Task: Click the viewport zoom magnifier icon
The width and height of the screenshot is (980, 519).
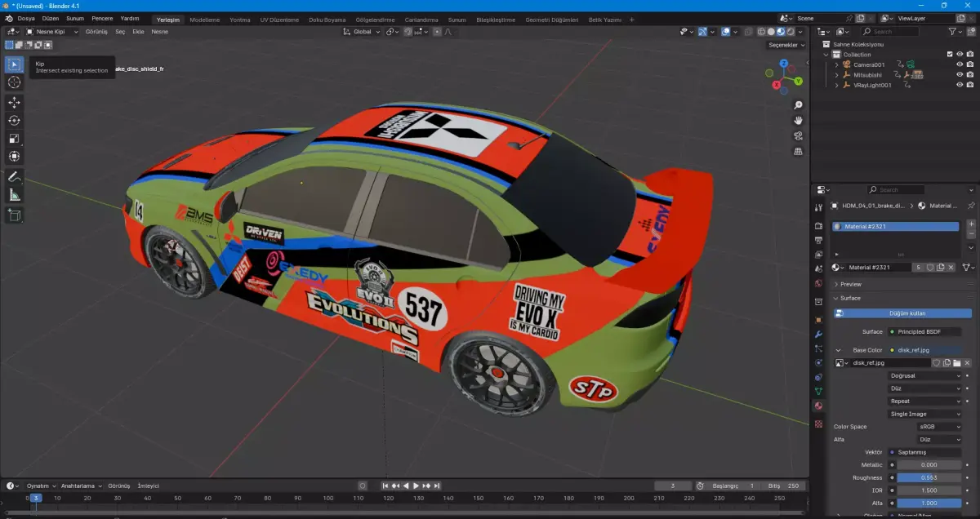Action: point(798,104)
